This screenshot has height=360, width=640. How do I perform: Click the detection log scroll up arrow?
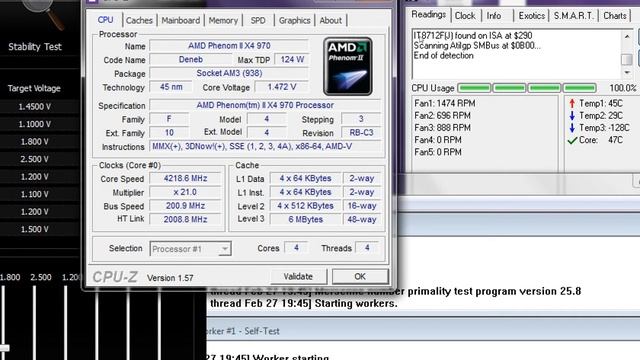click(627, 36)
